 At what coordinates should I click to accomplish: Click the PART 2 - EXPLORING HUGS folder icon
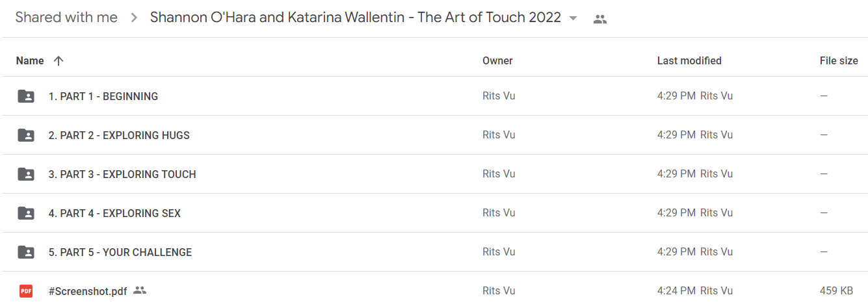(x=26, y=135)
